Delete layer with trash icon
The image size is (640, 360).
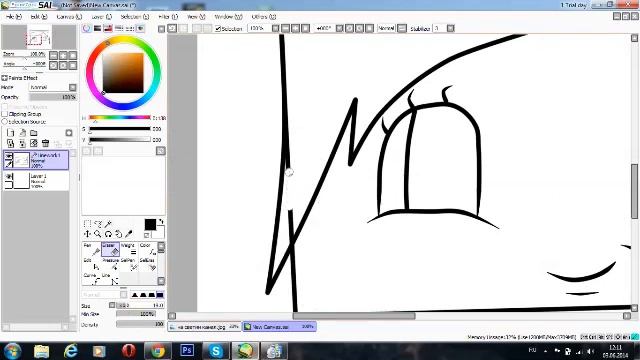click(x=45, y=143)
